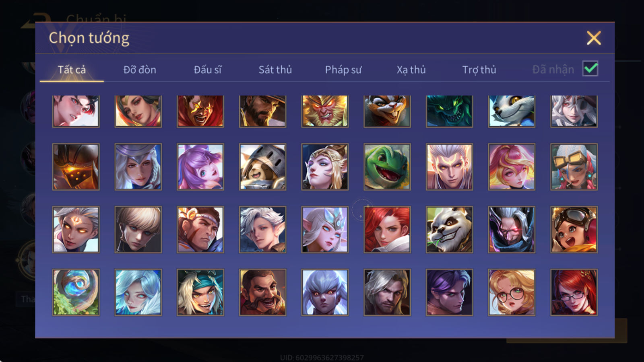Select the Đấu sĩ category tab
Viewport: 644px width, 362px height.
208,70
